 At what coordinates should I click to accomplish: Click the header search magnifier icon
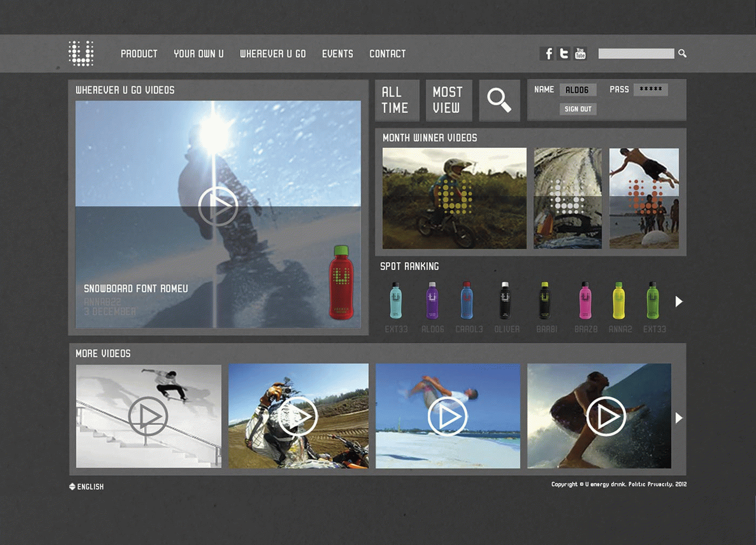coord(683,53)
